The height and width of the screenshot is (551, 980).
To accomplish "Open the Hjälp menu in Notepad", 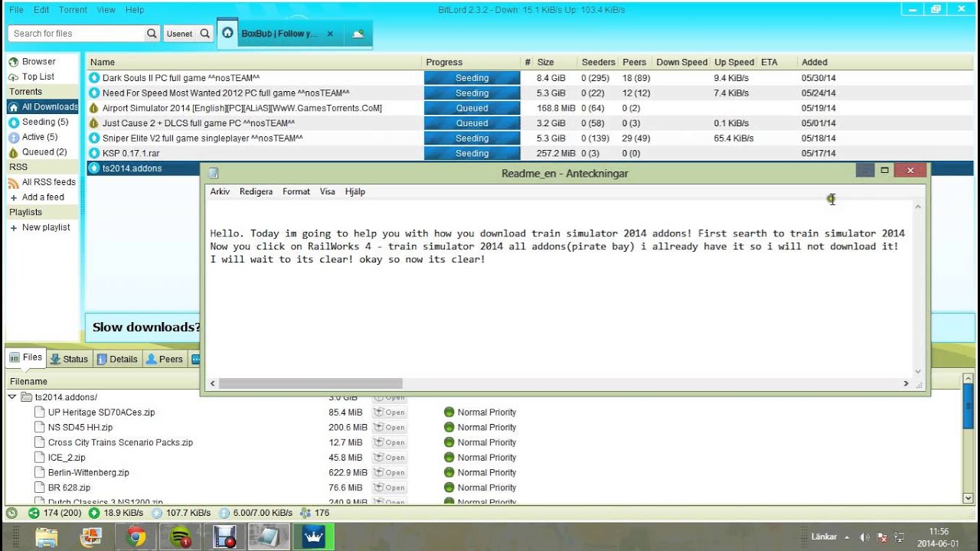I will 355,191.
